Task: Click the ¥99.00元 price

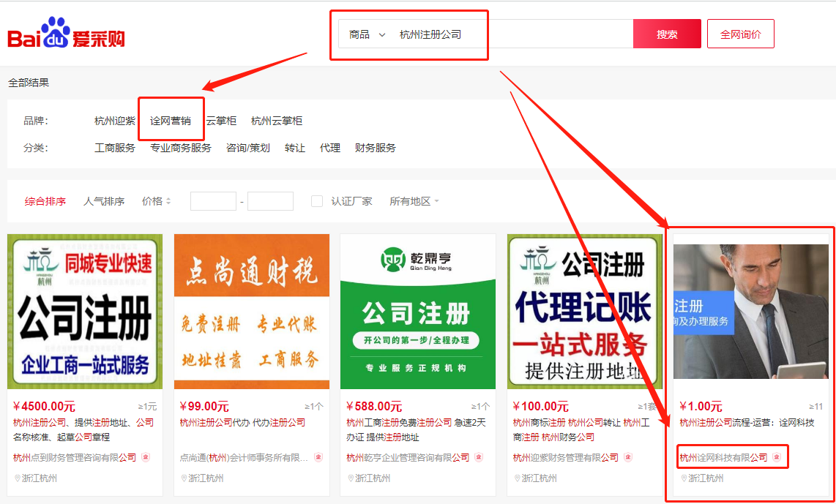Action: click(204, 407)
